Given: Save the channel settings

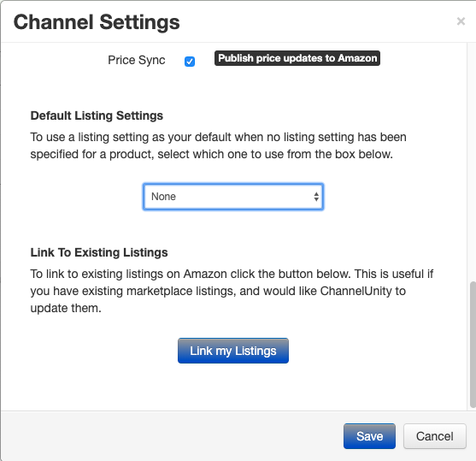Looking at the screenshot, I should pos(369,436).
